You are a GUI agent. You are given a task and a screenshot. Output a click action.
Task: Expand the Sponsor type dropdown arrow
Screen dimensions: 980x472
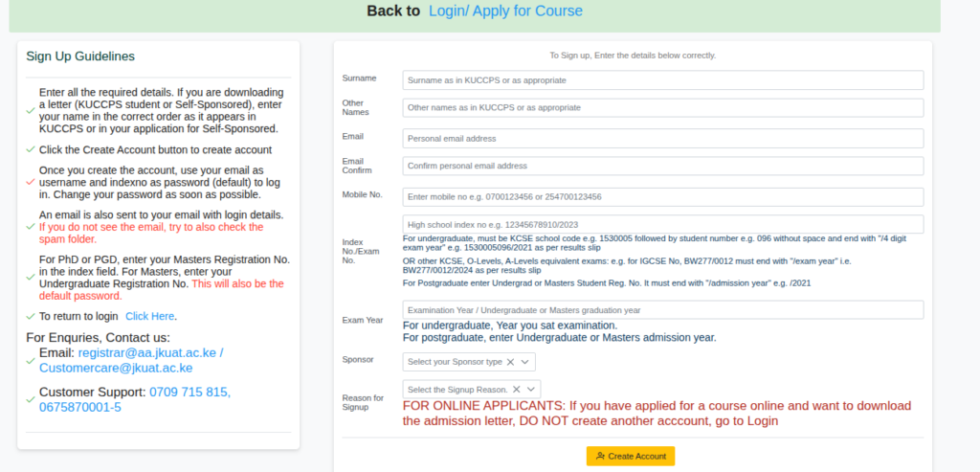pos(524,362)
